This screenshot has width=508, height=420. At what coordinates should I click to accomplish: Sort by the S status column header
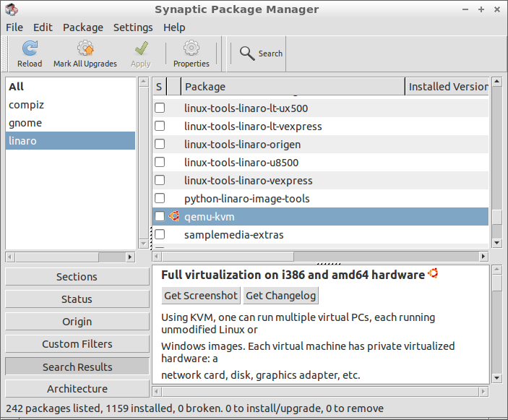click(x=159, y=87)
